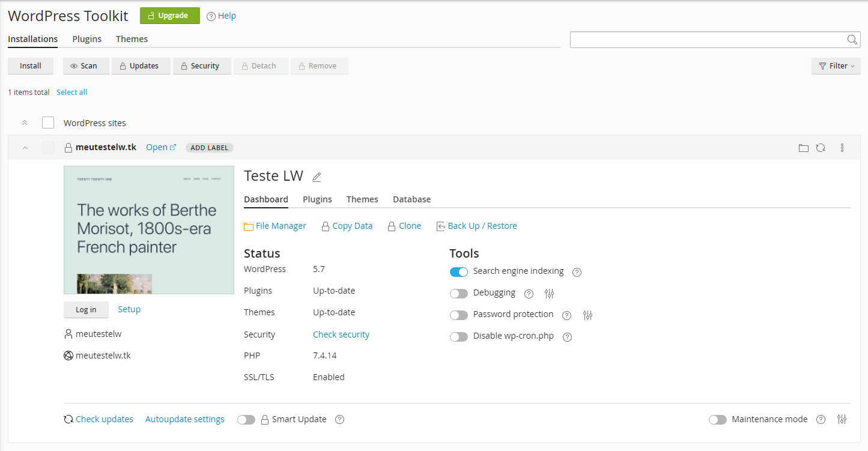Select the Installations tab
The height and width of the screenshot is (451, 868).
point(33,39)
